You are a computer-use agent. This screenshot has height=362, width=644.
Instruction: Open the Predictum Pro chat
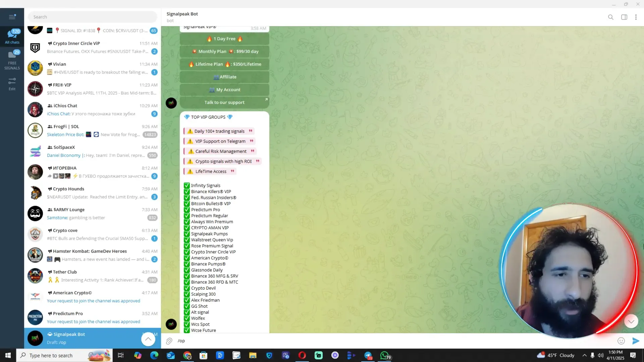[x=93, y=317]
